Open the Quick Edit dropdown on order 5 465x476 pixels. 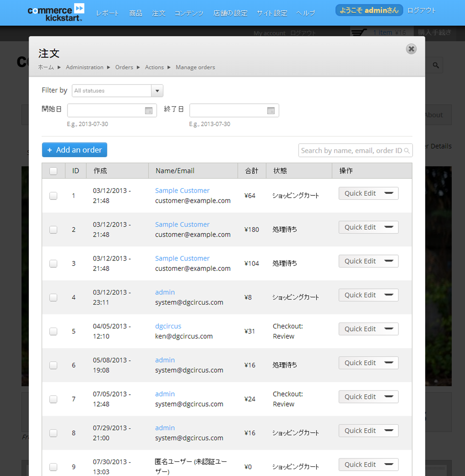[x=388, y=329]
